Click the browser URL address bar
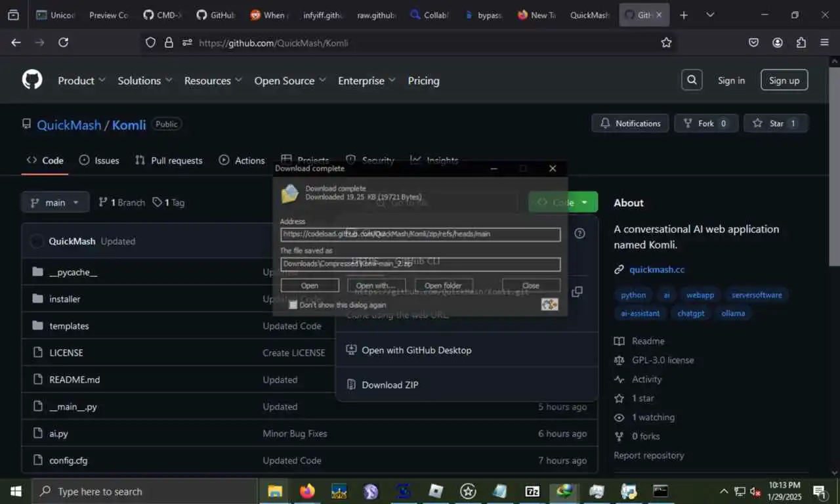The height and width of the screenshot is (504, 840). 407,43
